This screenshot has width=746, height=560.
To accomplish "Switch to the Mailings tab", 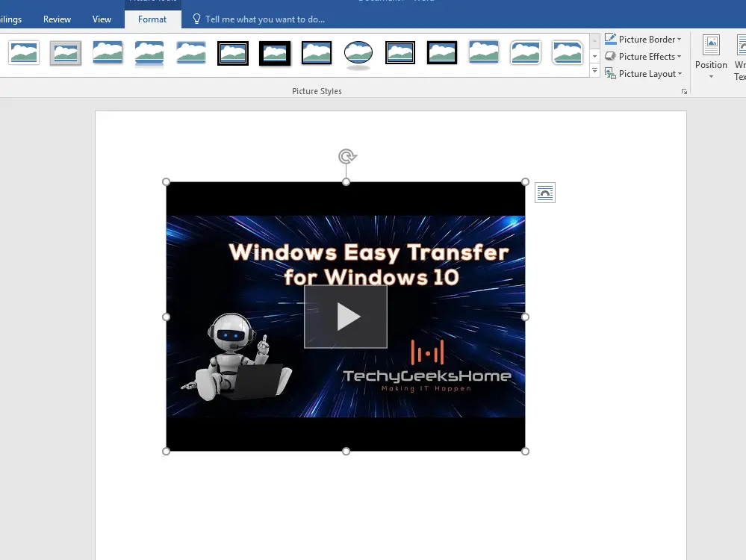I will [x=10, y=19].
